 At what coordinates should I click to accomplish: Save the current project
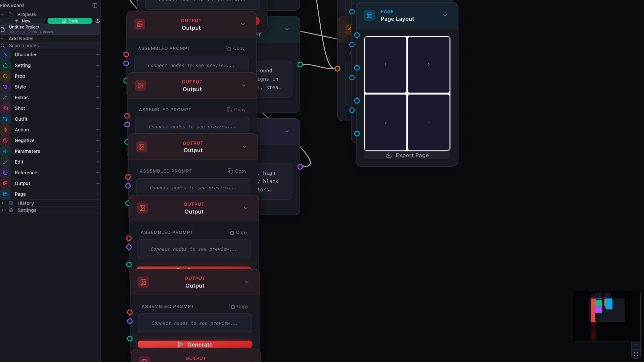coord(70,21)
